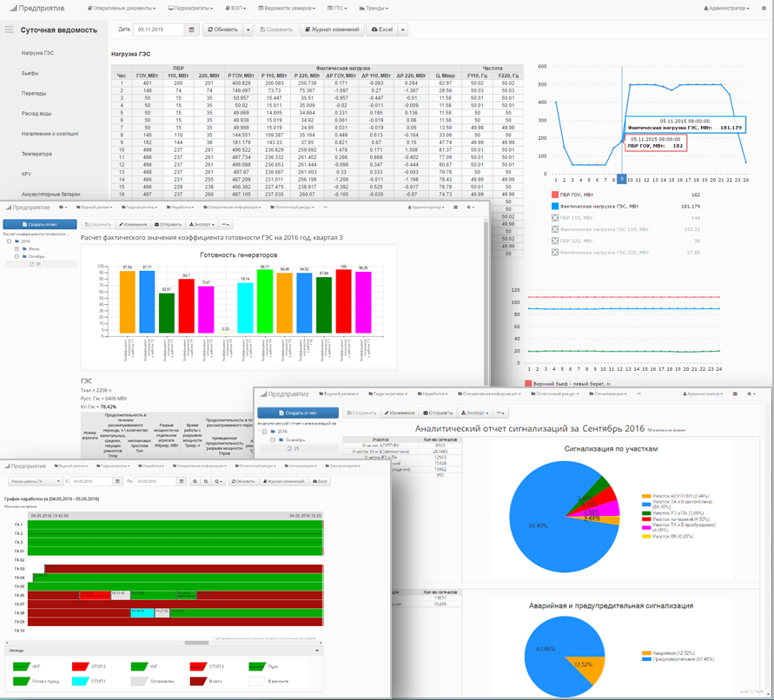774x700 pixels.
Task: Click the date field showing 05.11.2015
Action: (158, 30)
